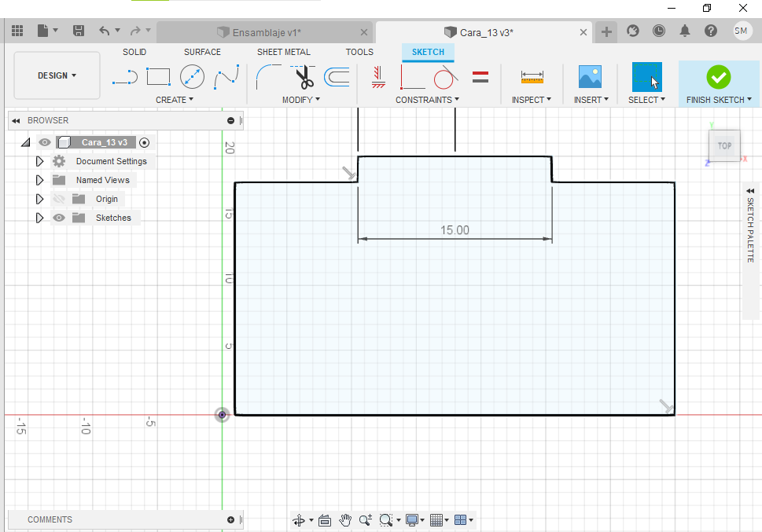
Task: Click the Zoom tool
Action: tap(366, 520)
